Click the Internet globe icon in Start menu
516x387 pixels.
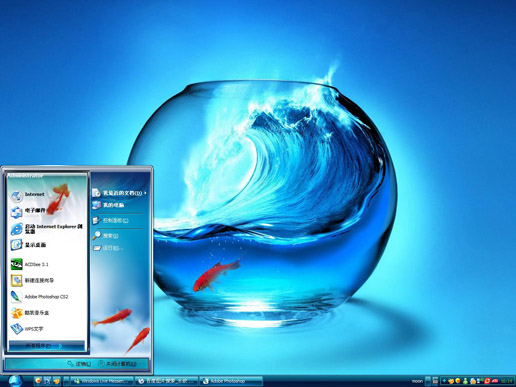point(16,196)
